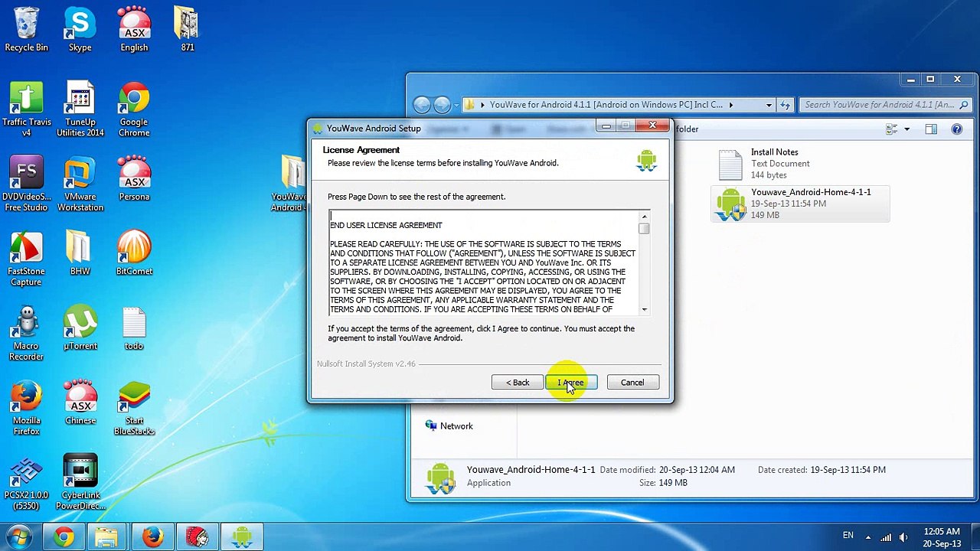Viewport: 980px width, 551px height.
Task: Expand the Explorer address bar dropdown
Action: click(x=769, y=105)
